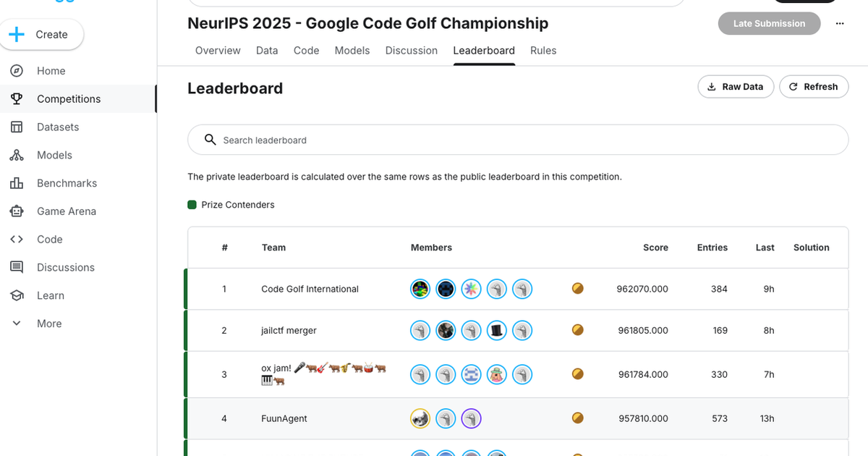Open the Code Golf International team link

coord(310,289)
